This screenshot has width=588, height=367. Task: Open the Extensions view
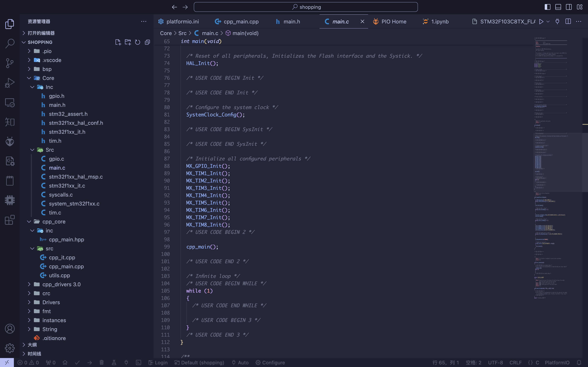[10, 220]
